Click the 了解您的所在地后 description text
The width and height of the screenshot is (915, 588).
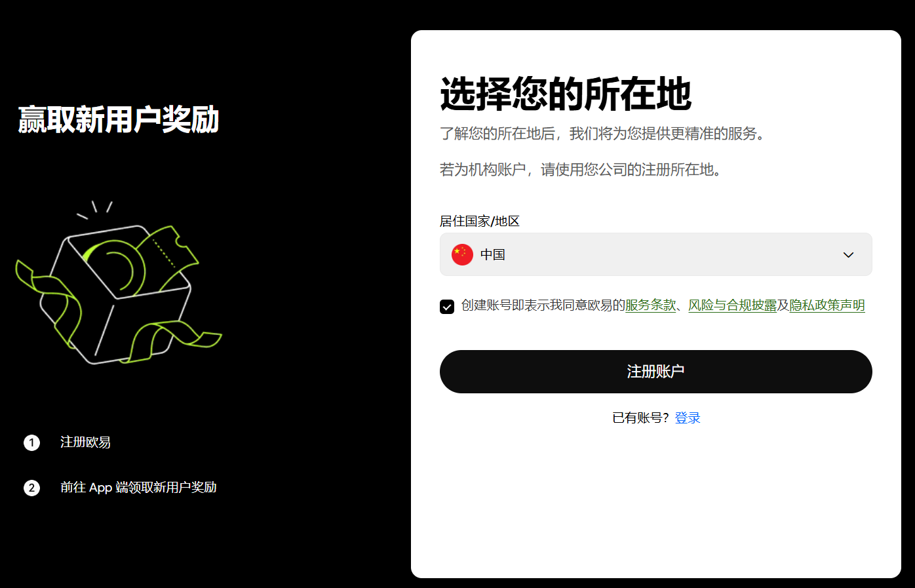[603, 134]
